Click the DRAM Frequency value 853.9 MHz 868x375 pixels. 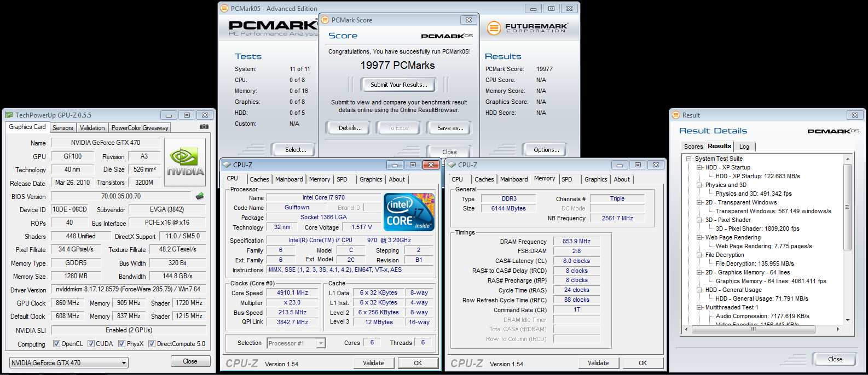click(x=576, y=241)
